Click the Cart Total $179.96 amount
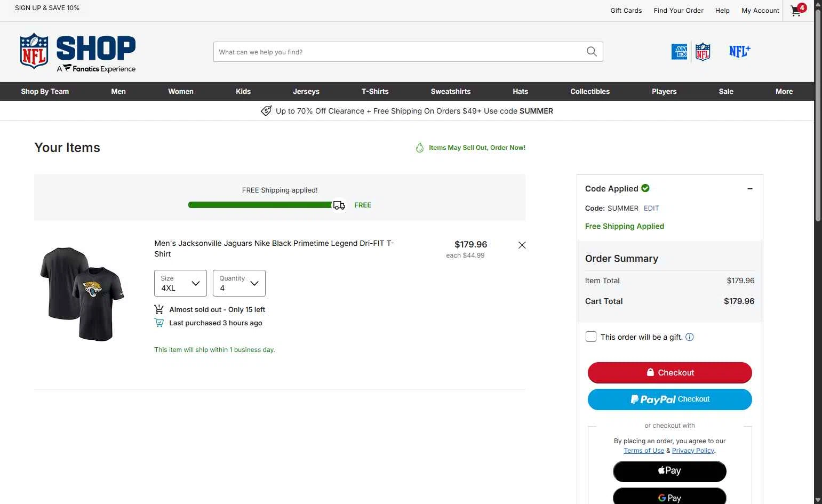 click(x=739, y=301)
